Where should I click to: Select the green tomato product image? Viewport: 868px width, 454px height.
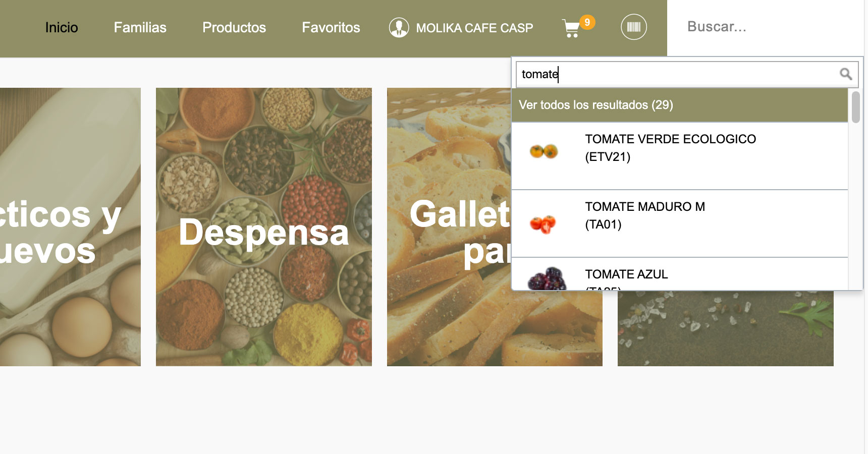(x=544, y=150)
